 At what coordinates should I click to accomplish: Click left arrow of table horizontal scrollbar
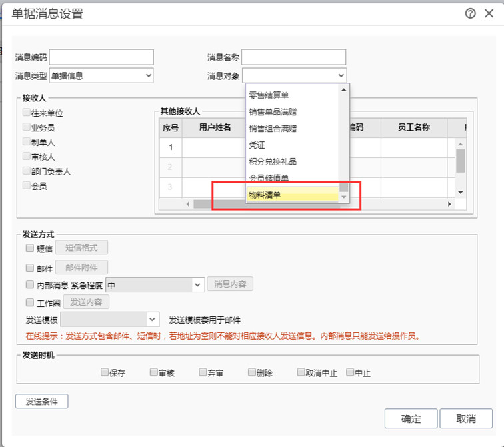(188, 204)
